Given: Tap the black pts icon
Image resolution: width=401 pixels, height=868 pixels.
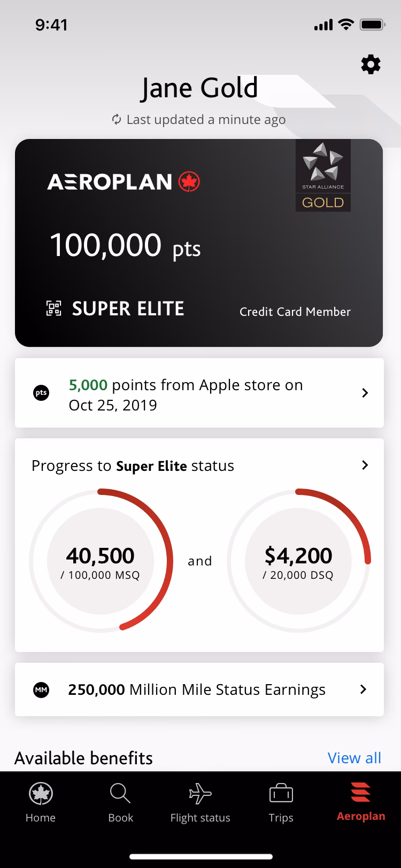Looking at the screenshot, I should click(41, 393).
